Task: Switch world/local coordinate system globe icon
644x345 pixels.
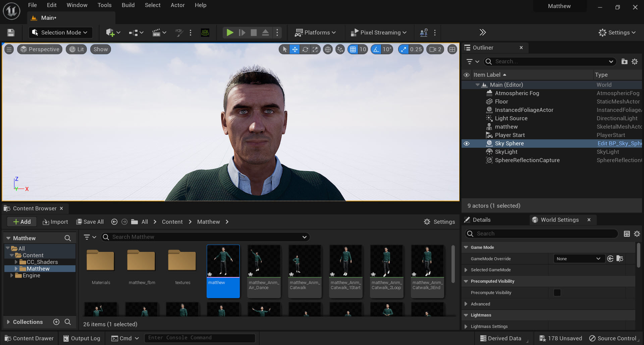Action: point(328,50)
